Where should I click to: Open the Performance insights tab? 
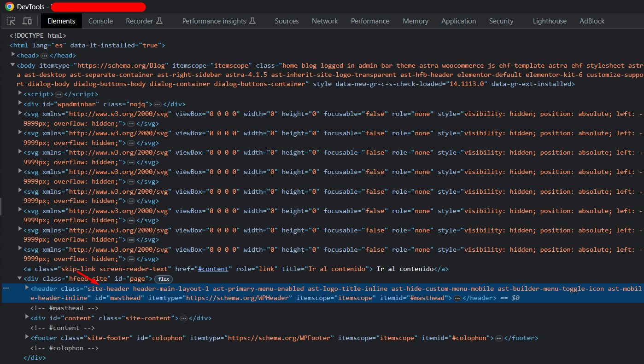pos(214,21)
